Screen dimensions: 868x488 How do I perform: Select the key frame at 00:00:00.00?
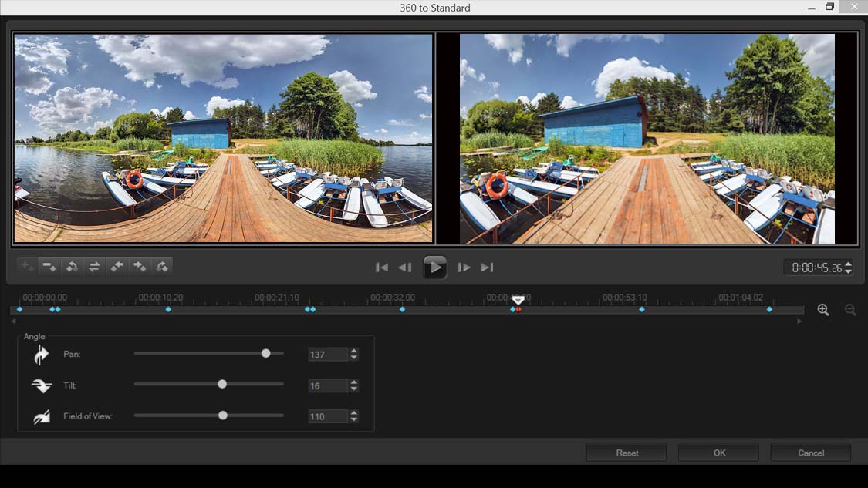20,309
